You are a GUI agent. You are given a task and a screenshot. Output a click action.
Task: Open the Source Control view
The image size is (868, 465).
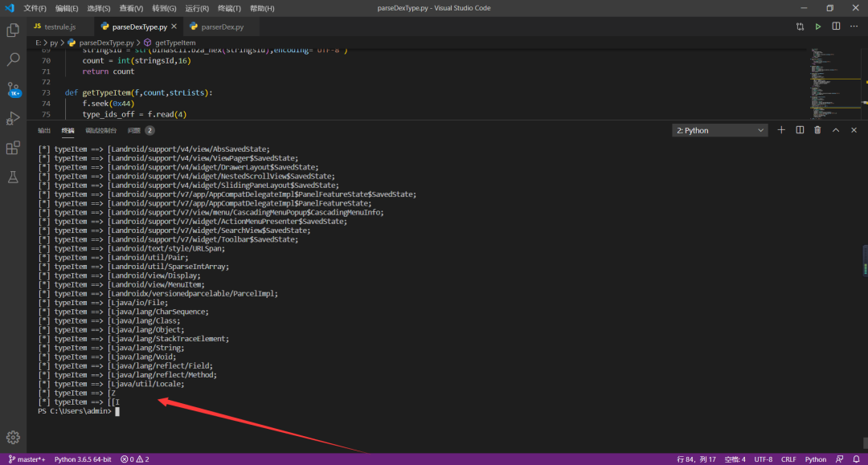(13, 89)
